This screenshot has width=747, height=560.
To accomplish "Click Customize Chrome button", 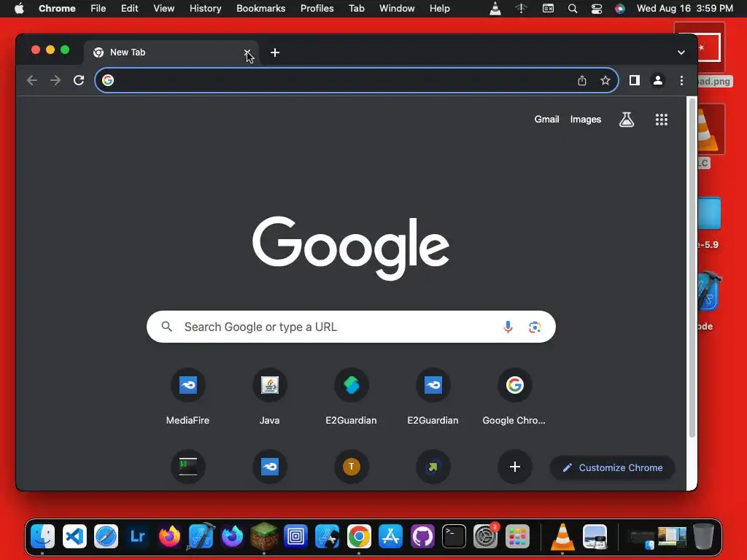I will pos(612,467).
